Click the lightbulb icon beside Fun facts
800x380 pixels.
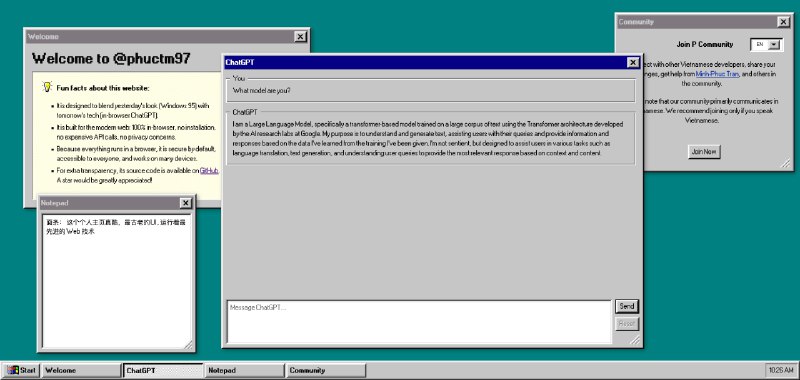tap(47, 87)
